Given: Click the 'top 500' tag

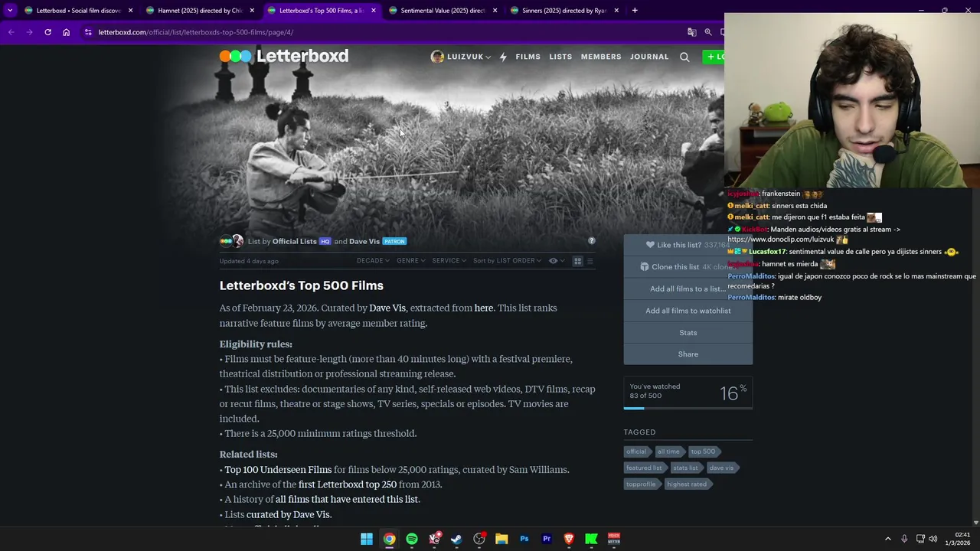Looking at the screenshot, I should pos(703,452).
